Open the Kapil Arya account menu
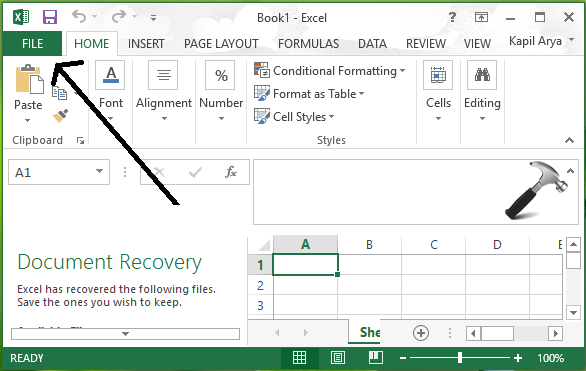The height and width of the screenshot is (371, 586). pyautogui.click(x=541, y=41)
